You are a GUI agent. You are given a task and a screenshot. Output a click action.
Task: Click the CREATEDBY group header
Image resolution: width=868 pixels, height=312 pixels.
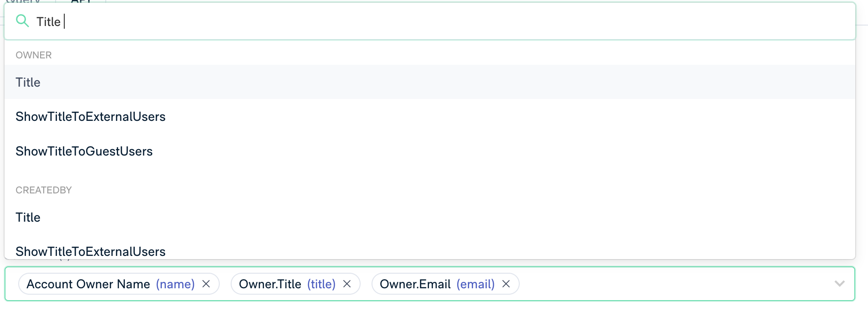pos(44,190)
